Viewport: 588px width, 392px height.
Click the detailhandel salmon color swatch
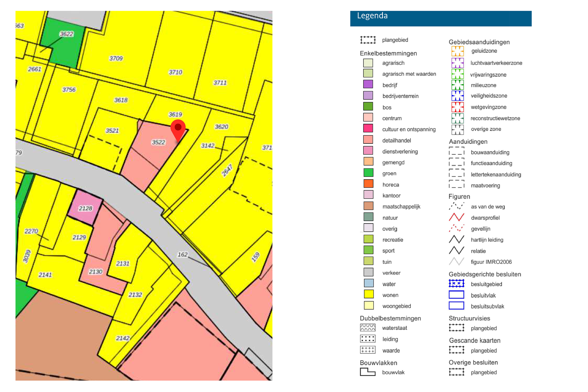368,140
